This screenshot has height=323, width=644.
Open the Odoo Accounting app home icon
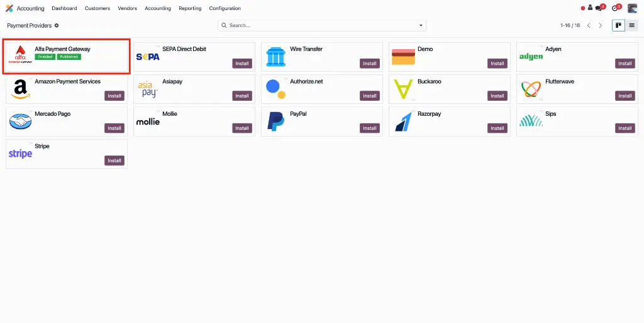(x=9, y=8)
